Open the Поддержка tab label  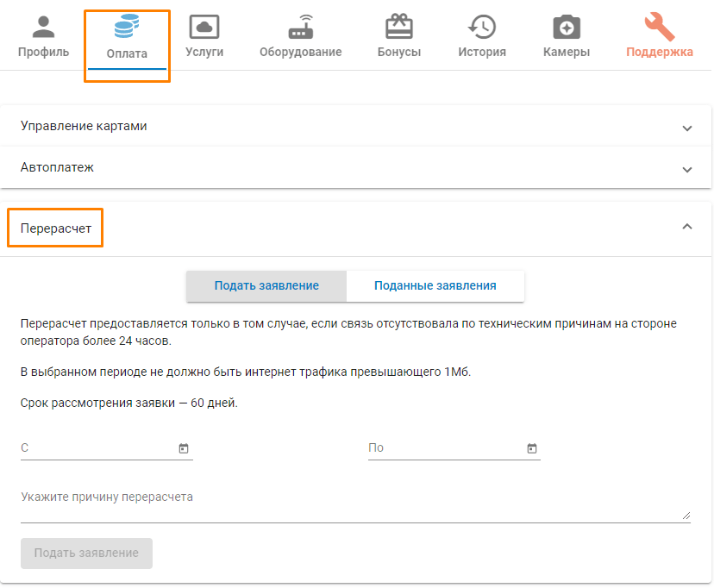(x=660, y=52)
